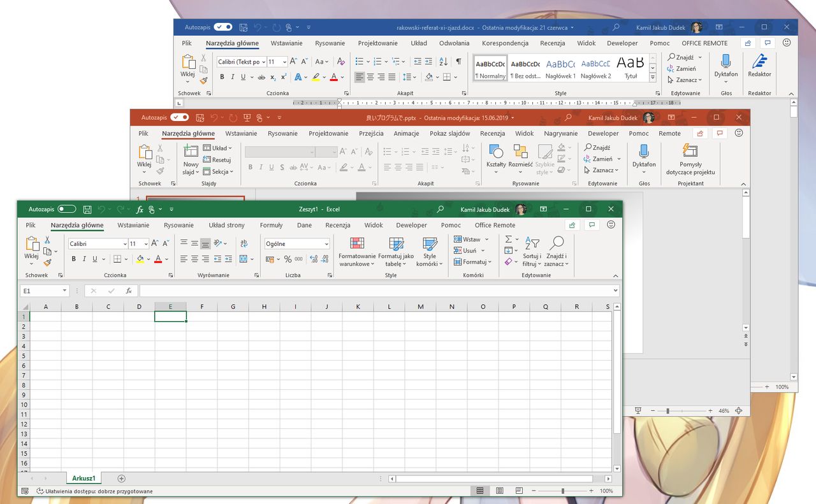Switch to Formuły tab in Excel
This screenshot has height=504, width=816.
[271, 225]
